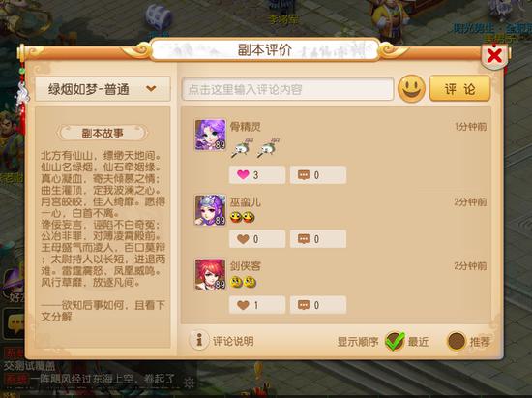Select 最近 display order
Viewport: 532px width, 398px height.
(395, 341)
